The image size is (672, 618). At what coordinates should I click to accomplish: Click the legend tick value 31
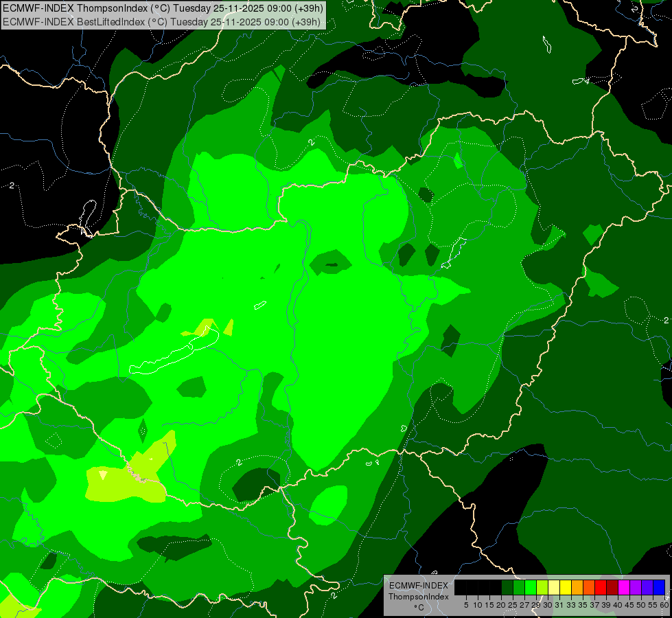[x=559, y=605]
